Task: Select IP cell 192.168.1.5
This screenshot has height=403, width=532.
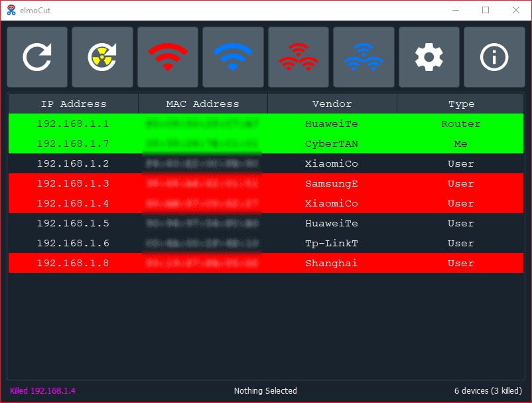Action: point(73,223)
